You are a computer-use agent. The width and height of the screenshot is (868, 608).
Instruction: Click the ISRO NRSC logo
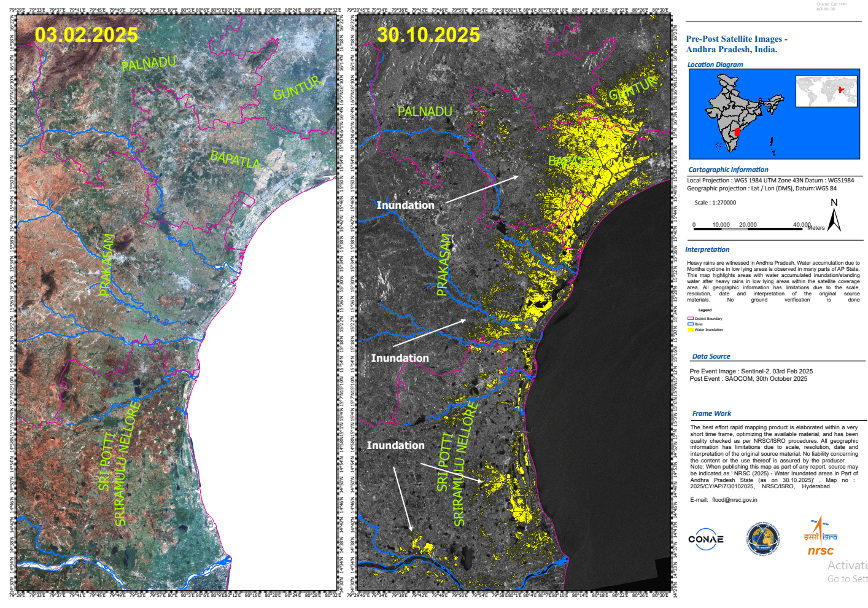pyautogui.click(x=821, y=537)
